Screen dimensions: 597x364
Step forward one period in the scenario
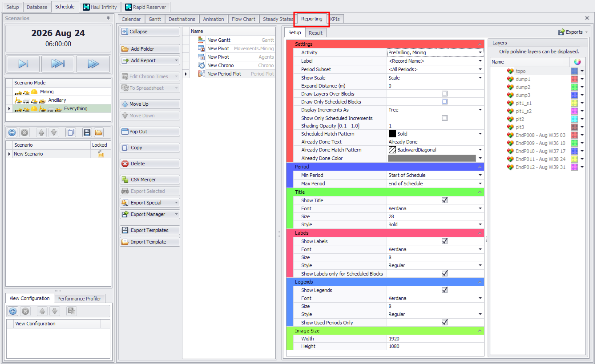pos(23,64)
